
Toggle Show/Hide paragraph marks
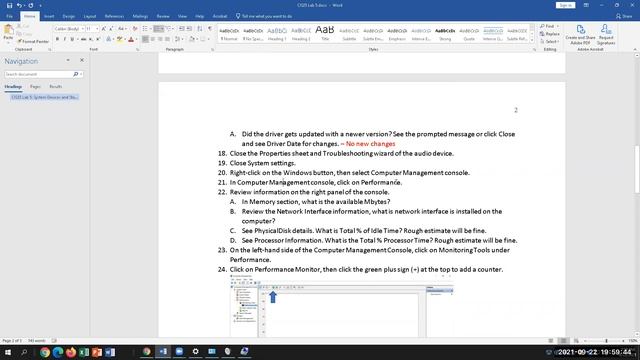(x=210, y=29)
